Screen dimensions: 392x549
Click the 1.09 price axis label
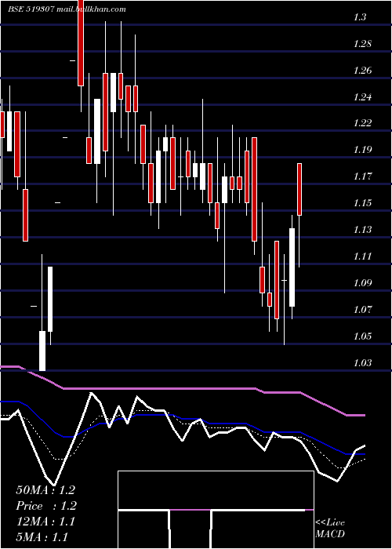362,283
